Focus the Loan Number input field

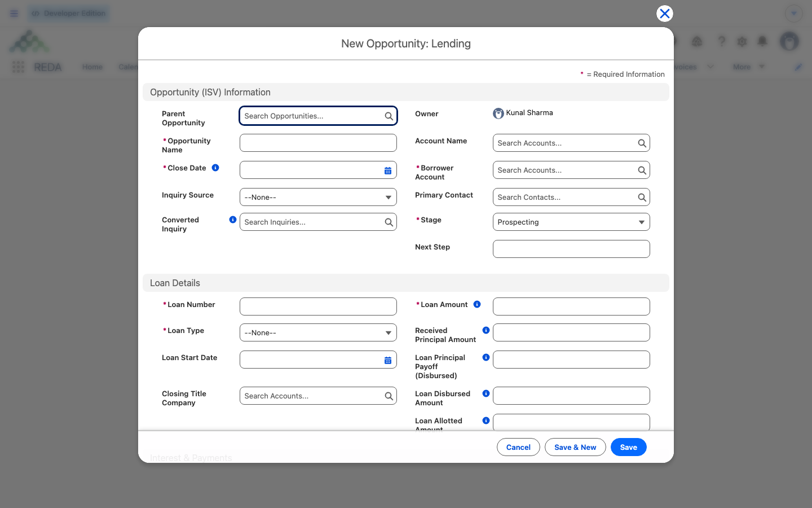pyautogui.click(x=318, y=306)
